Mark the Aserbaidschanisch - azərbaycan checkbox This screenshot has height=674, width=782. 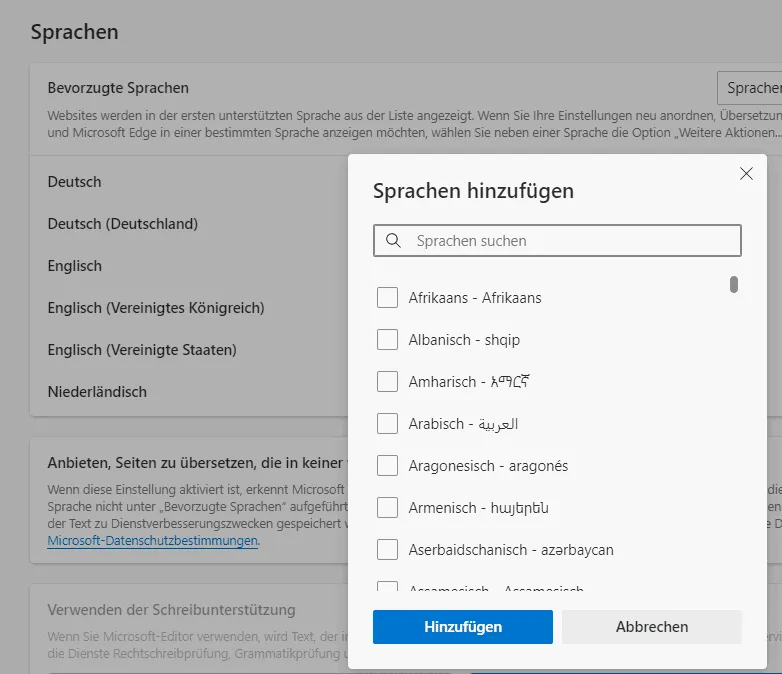click(388, 550)
